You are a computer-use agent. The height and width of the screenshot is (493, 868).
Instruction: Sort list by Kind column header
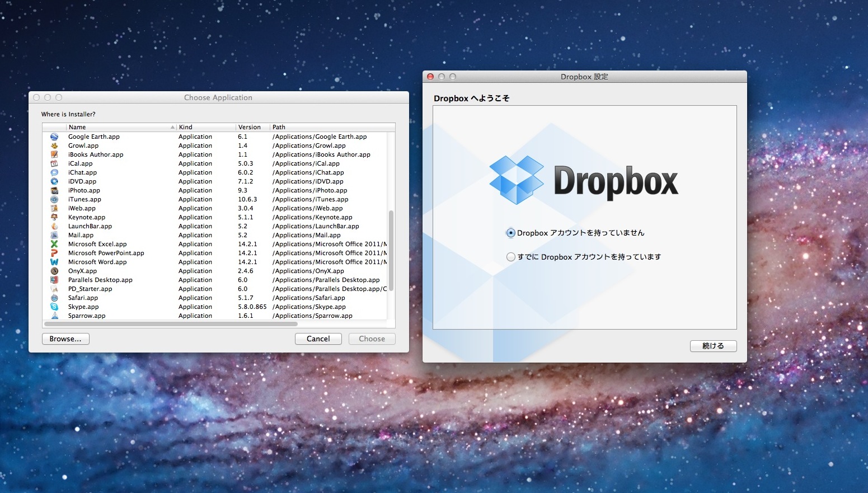click(206, 127)
